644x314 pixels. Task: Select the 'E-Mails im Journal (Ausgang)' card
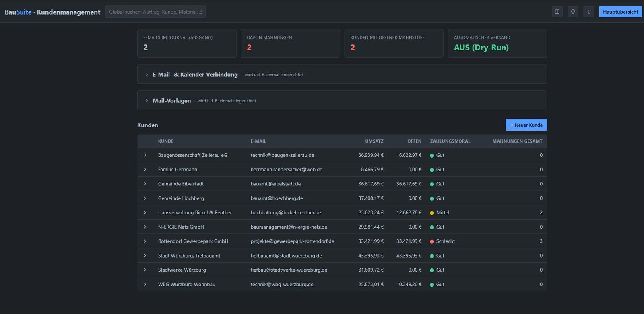coord(187,44)
